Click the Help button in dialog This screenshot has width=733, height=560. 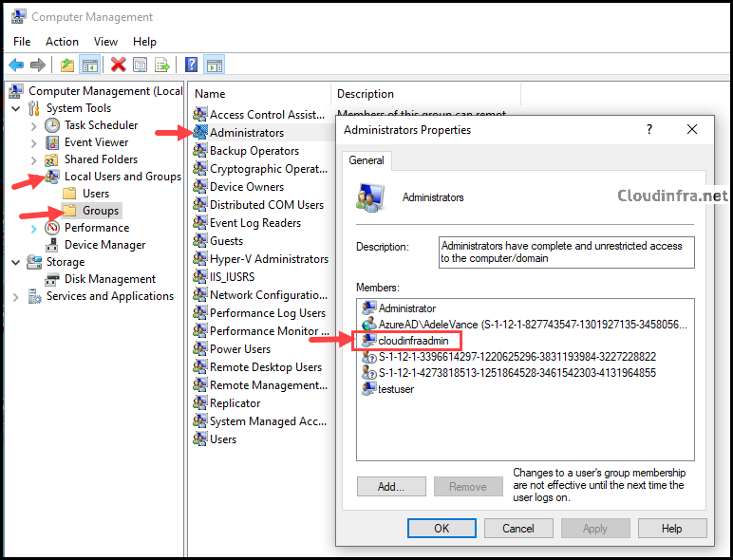[x=672, y=529]
